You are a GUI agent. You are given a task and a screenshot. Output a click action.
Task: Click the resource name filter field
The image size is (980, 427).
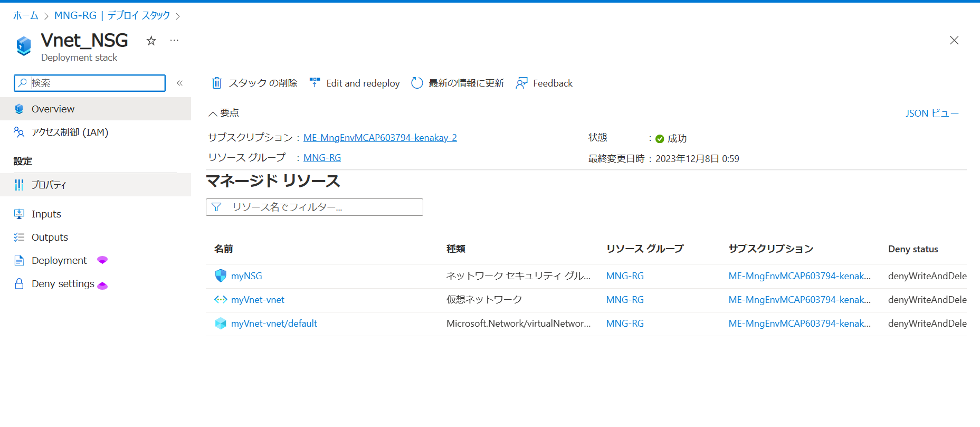click(x=315, y=207)
